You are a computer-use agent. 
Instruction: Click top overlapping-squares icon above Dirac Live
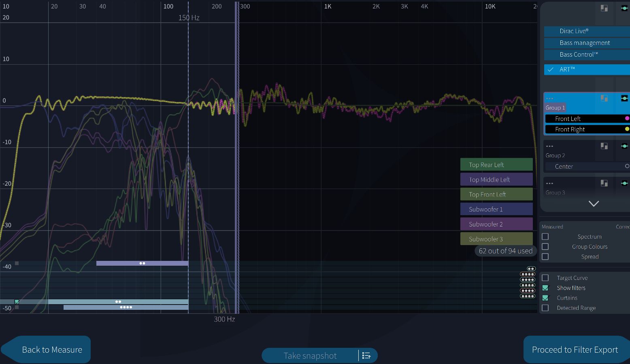tap(604, 8)
